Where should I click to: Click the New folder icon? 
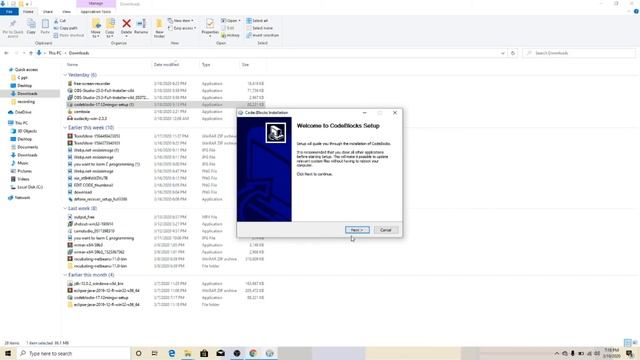coord(159,28)
